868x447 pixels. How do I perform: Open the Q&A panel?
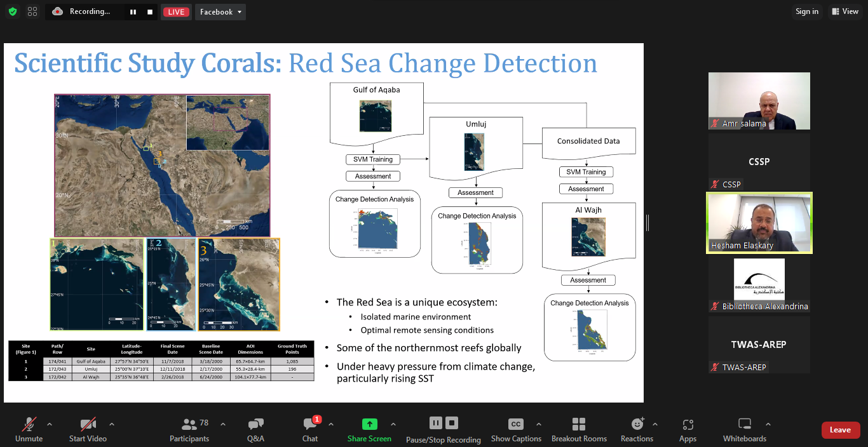(x=255, y=430)
